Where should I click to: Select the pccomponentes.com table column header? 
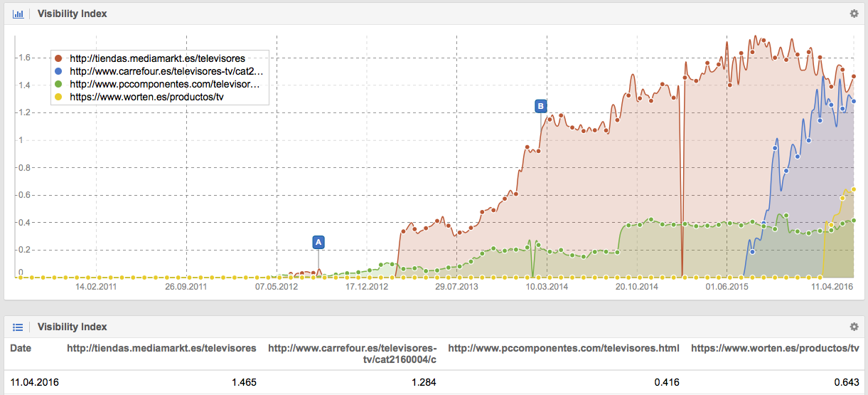563,348
